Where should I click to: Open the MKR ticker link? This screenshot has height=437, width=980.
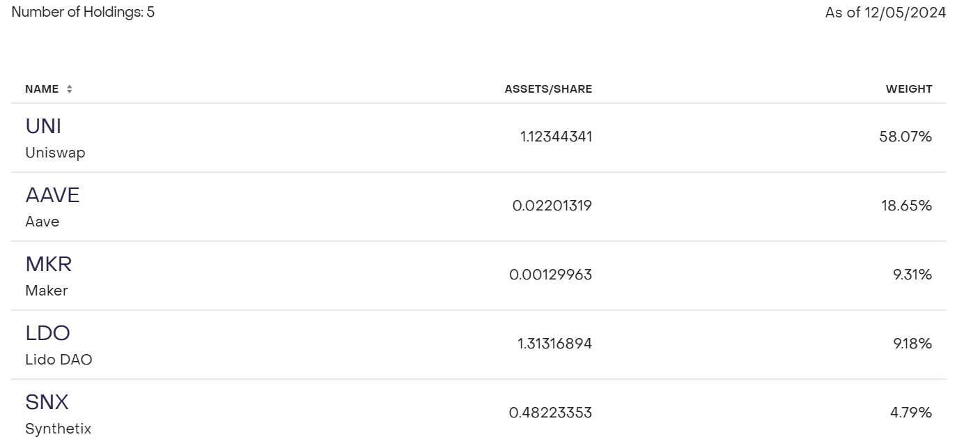48,264
